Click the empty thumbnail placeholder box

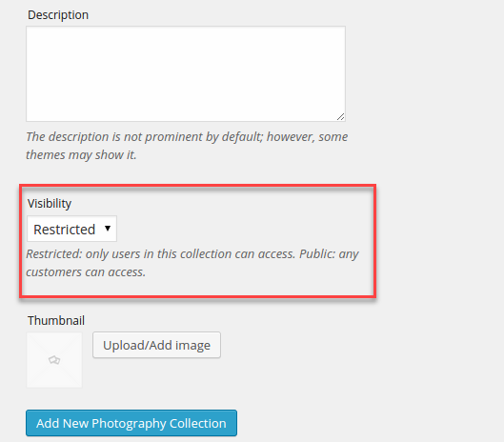click(x=54, y=360)
